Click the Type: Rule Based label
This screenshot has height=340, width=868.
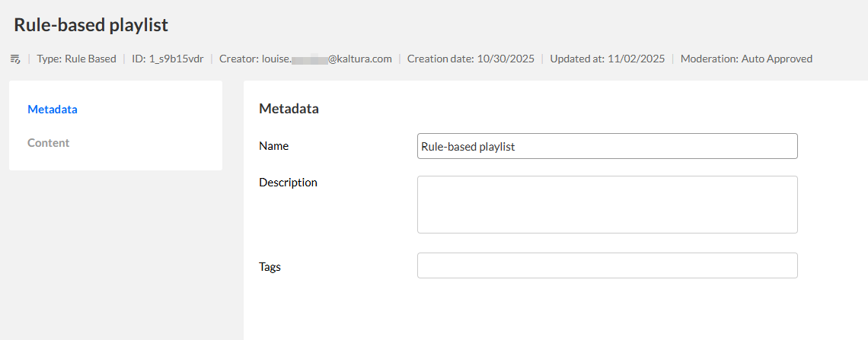tap(76, 59)
